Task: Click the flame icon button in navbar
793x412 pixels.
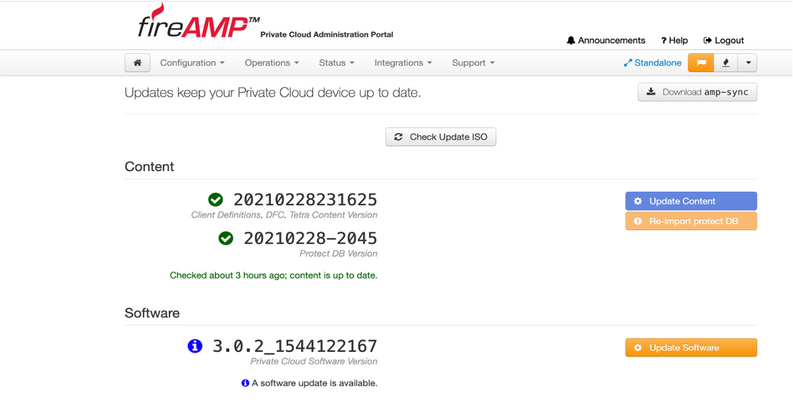Action: [726, 63]
